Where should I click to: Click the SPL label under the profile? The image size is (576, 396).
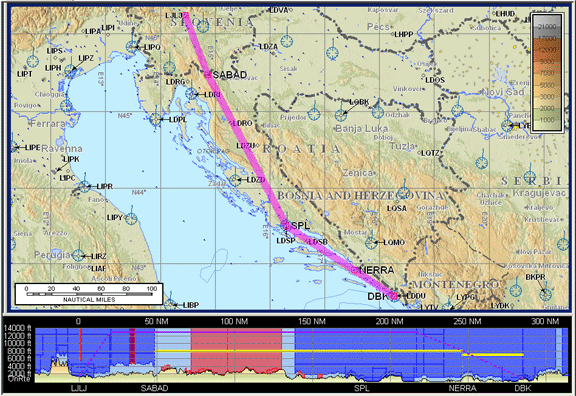(x=361, y=388)
